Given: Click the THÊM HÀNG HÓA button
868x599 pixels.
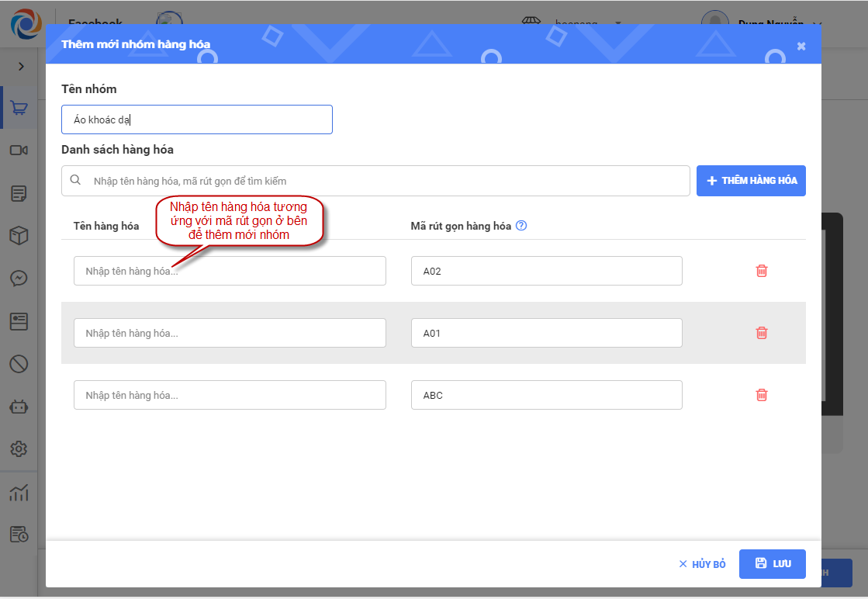Looking at the screenshot, I should tap(751, 181).
